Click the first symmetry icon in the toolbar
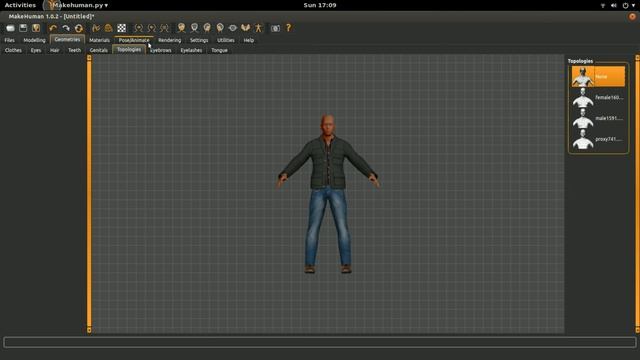 point(139,28)
